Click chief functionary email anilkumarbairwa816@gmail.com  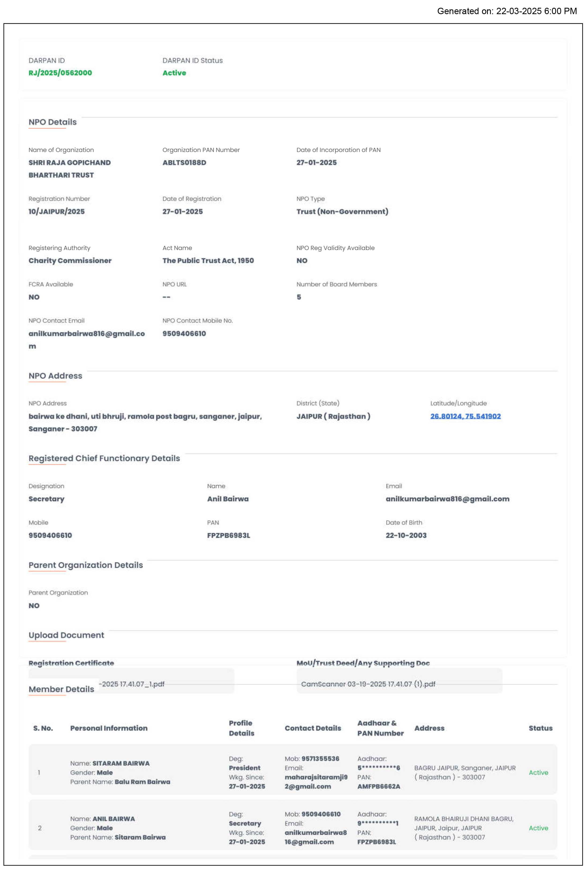tap(447, 498)
